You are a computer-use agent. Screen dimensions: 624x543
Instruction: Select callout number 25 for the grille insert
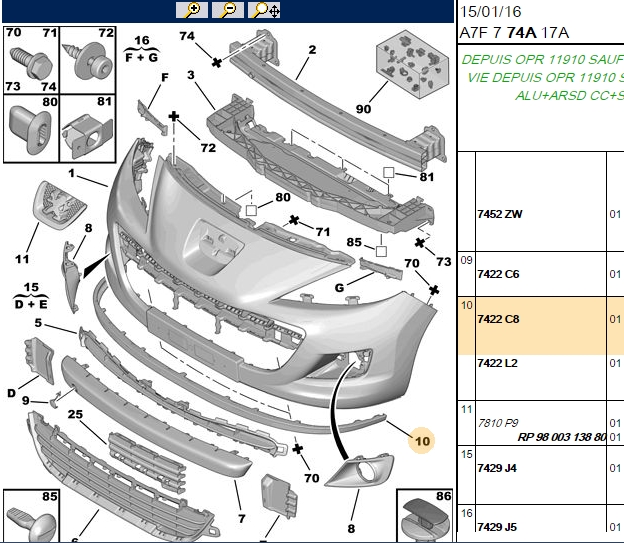(x=75, y=414)
